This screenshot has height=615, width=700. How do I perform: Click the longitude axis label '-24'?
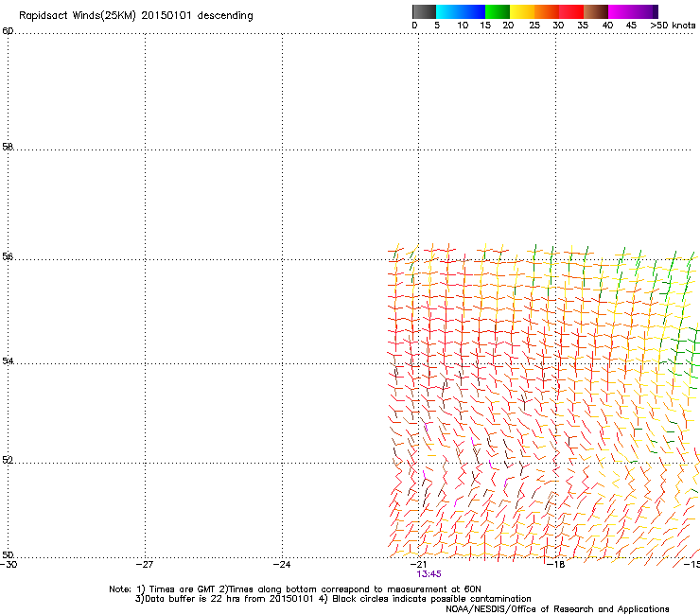(x=282, y=565)
